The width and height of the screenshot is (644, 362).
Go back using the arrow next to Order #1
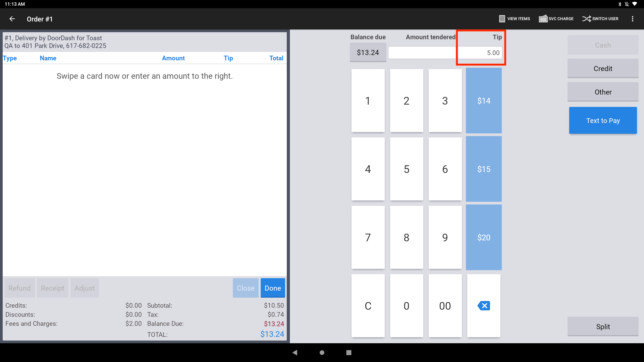tap(12, 19)
